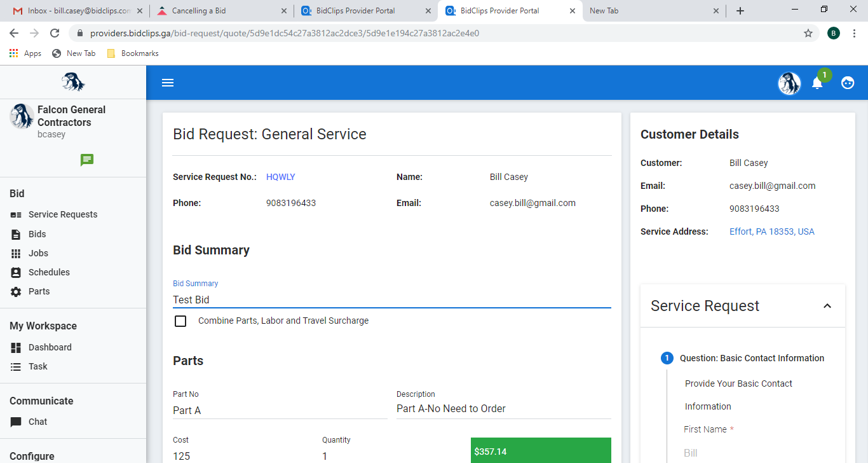
Task: Click the site padlock icon
Action: (80, 33)
